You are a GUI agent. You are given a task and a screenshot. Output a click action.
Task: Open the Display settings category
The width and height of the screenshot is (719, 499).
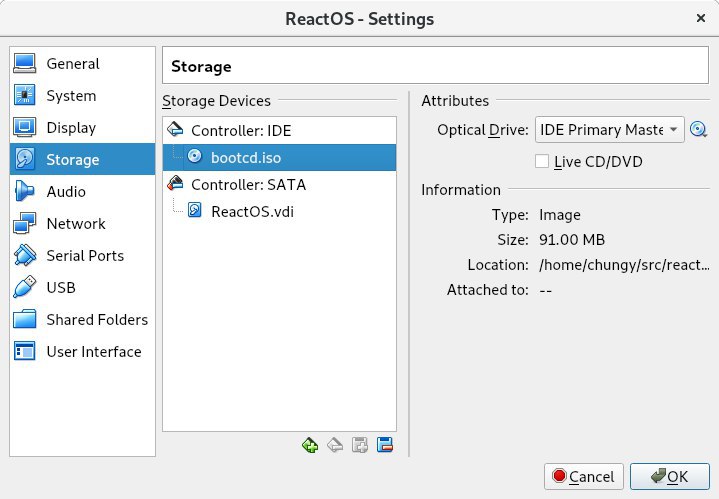[70, 128]
